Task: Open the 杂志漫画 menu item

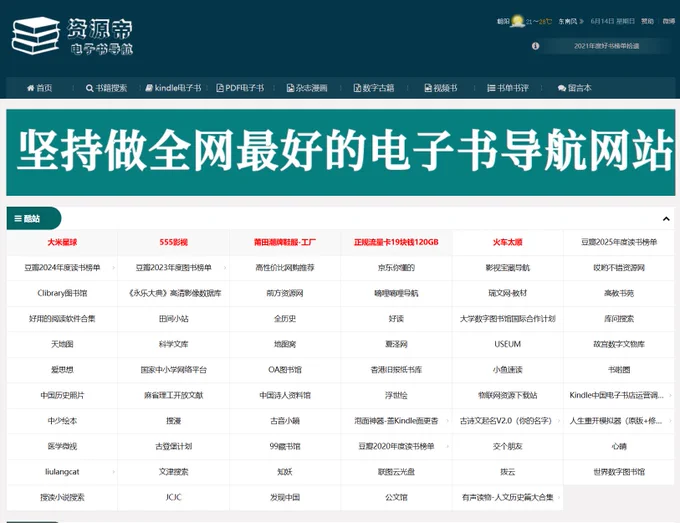Action: 307,88
